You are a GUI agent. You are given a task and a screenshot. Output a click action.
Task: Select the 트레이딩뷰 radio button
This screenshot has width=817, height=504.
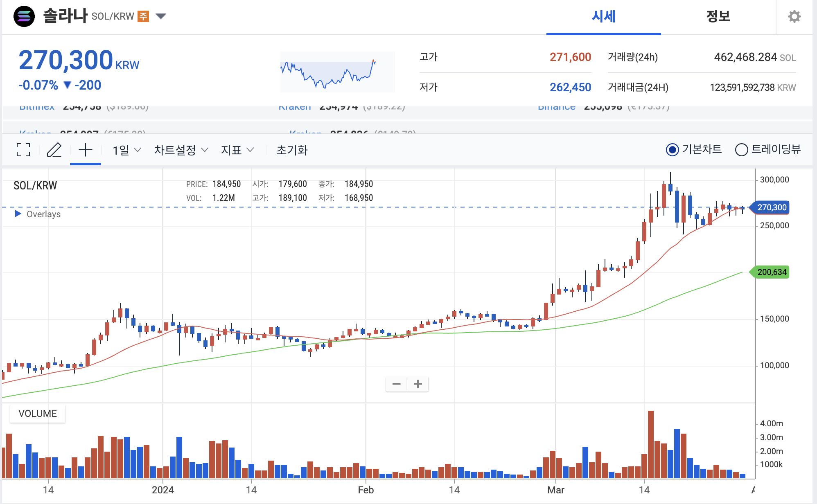click(741, 150)
